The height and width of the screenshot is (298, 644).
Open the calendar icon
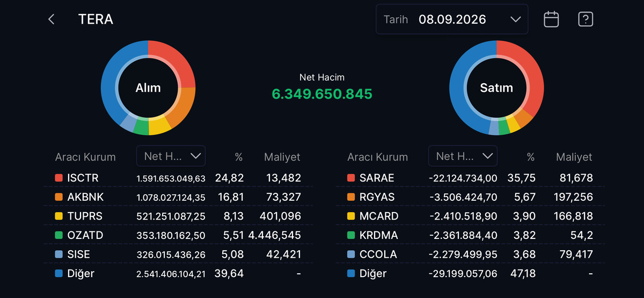click(551, 19)
